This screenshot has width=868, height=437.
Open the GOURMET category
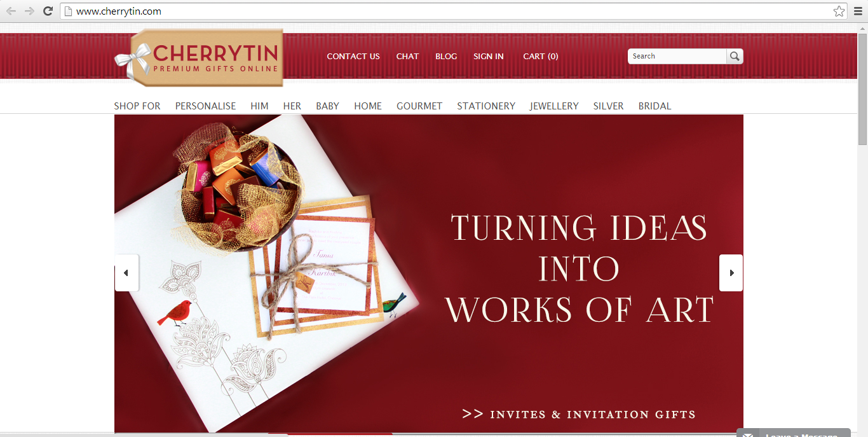click(419, 106)
